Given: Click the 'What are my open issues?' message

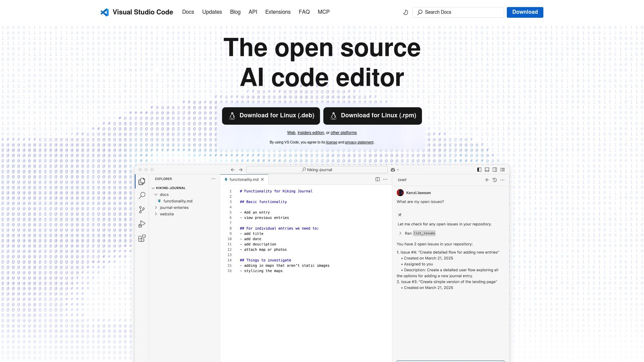Looking at the screenshot, I should (x=420, y=202).
